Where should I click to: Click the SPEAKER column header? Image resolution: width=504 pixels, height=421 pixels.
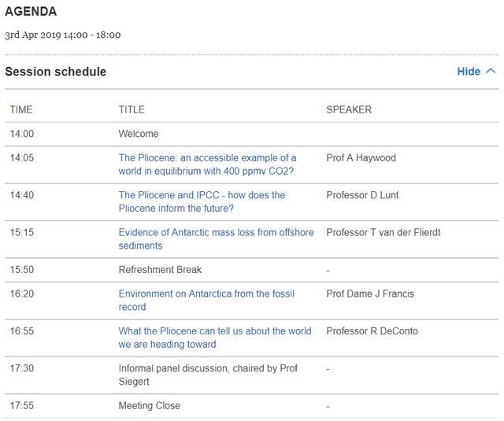point(349,109)
